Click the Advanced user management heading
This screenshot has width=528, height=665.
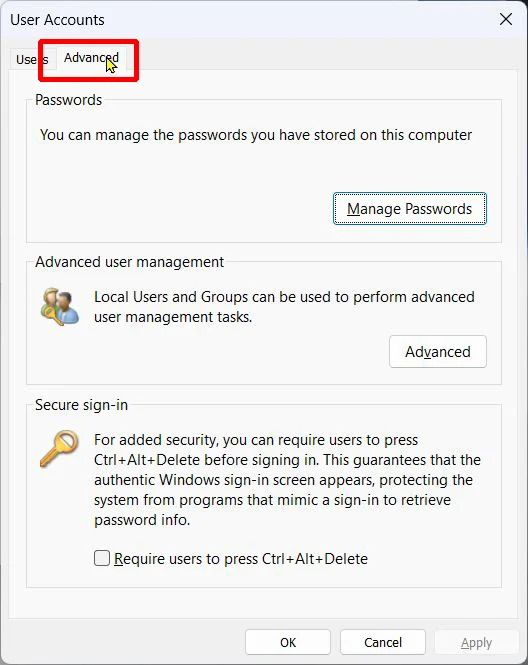tap(129, 262)
